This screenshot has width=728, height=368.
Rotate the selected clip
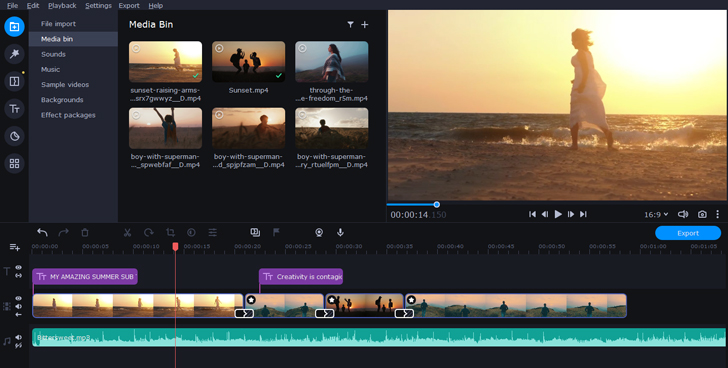pos(149,232)
